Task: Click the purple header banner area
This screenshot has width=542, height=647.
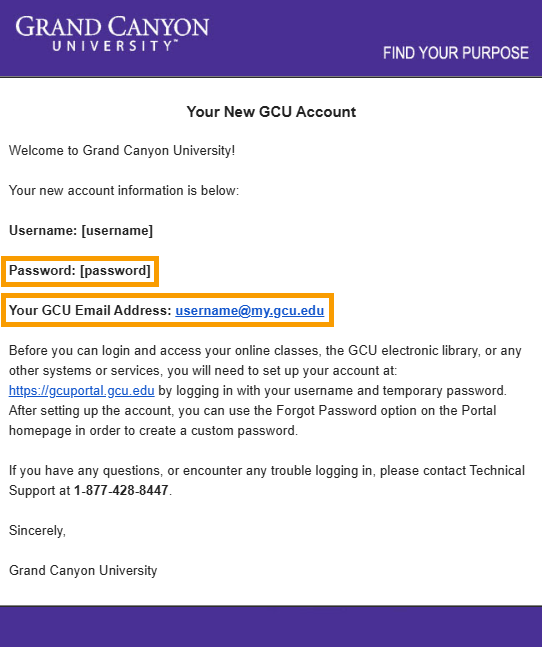Action: pyautogui.click(x=271, y=38)
